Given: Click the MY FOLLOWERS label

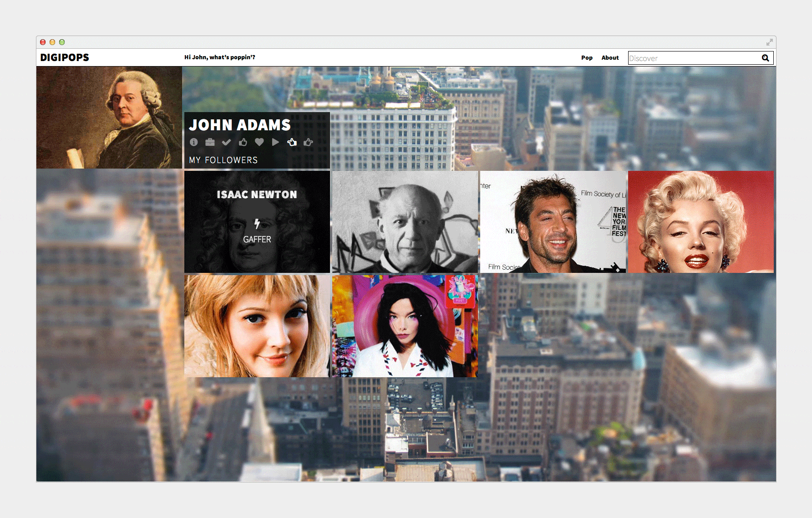Looking at the screenshot, I should click(223, 160).
